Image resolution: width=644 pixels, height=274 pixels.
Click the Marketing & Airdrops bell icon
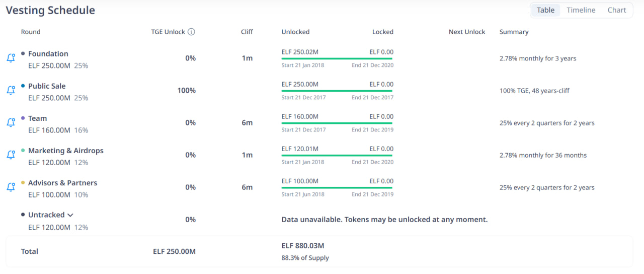click(x=11, y=155)
